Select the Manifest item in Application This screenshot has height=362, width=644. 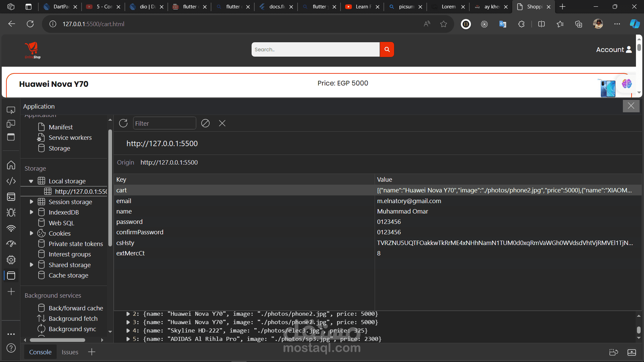pos(60,127)
